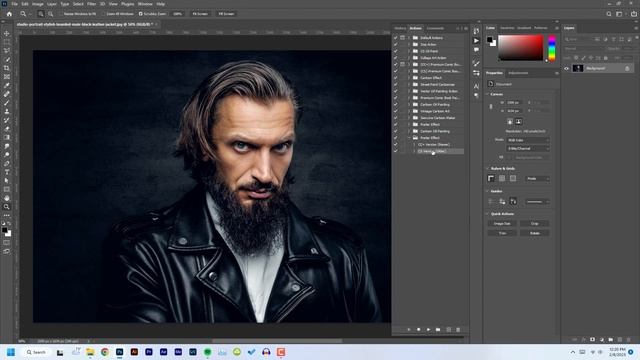Open the 8 Bits/Channel dropdown
Image resolution: width=640 pixels, height=360 pixels.
coord(528,149)
